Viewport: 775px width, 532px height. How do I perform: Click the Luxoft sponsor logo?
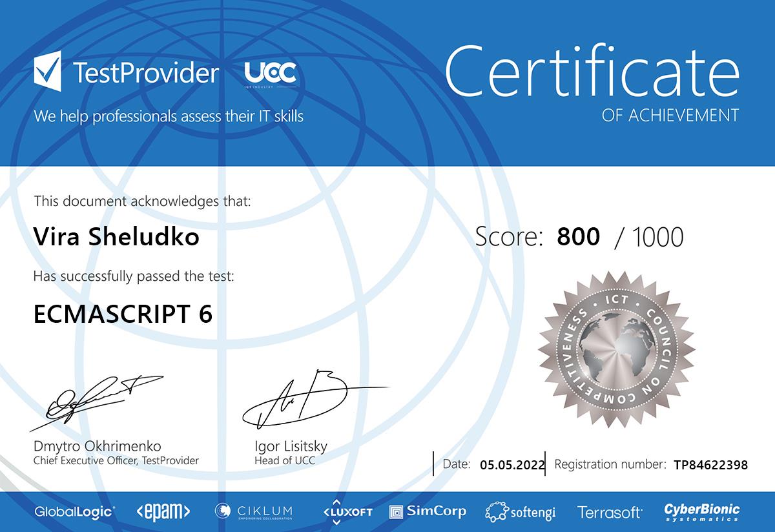click(x=348, y=511)
